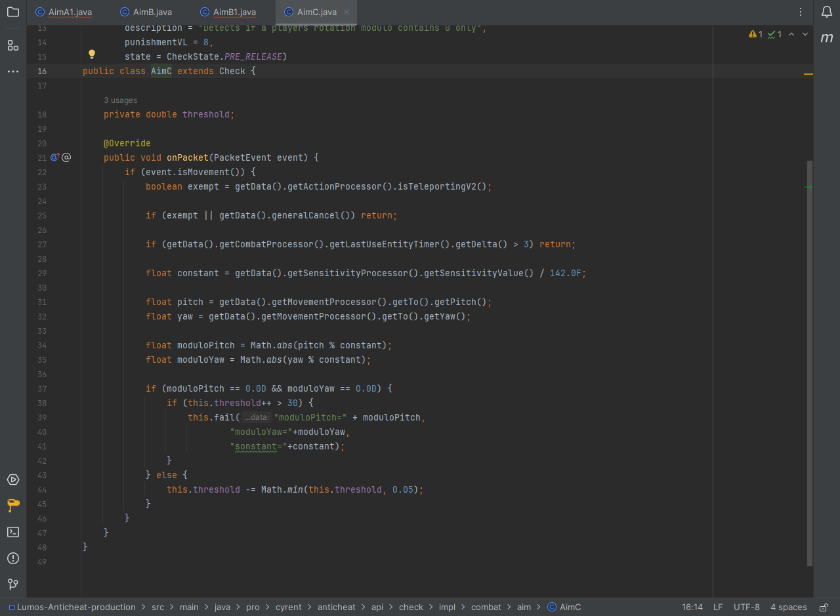Click Lumos-Anticheat-production in breadcrumb bar
The width and height of the screenshot is (840, 616).
[72, 607]
